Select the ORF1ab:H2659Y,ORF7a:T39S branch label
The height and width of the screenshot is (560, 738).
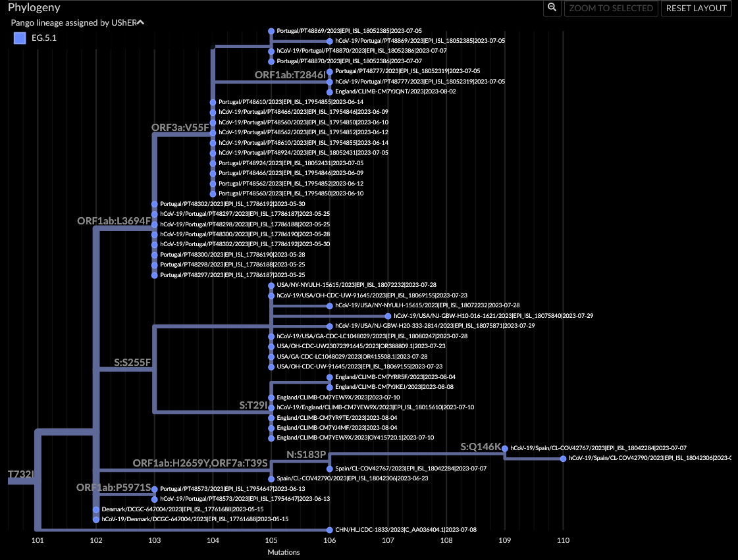click(x=200, y=463)
